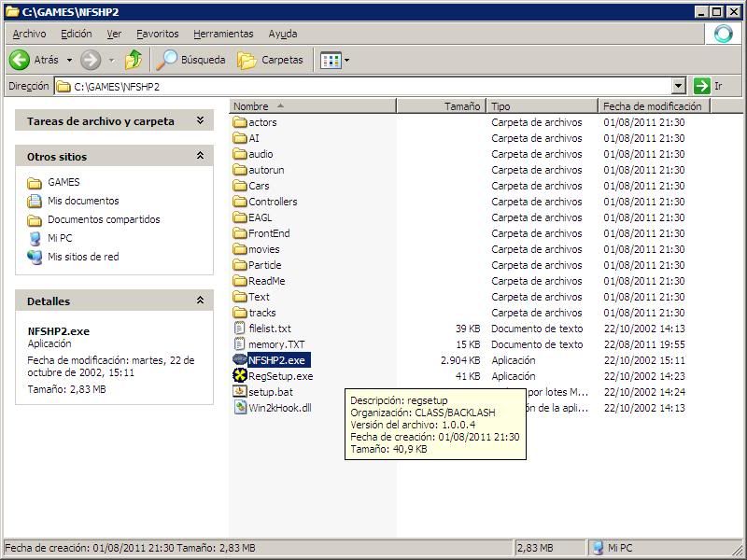Click the green forward arrow icon
This screenshot has width=747, height=560.
tap(90, 60)
